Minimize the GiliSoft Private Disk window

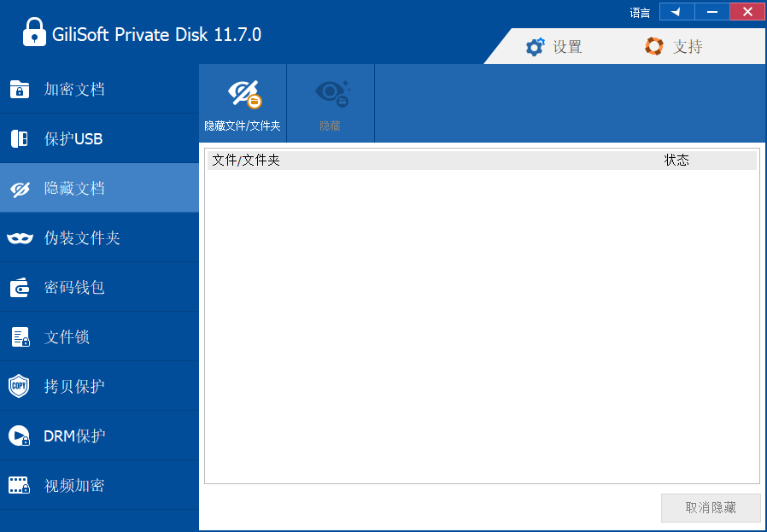pyautogui.click(x=712, y=12)
